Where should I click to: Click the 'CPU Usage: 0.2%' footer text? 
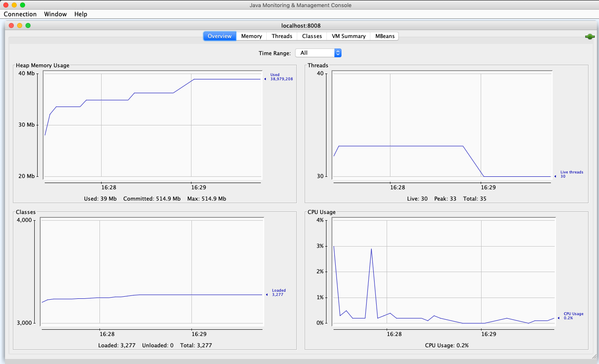[x=447, y=346]
